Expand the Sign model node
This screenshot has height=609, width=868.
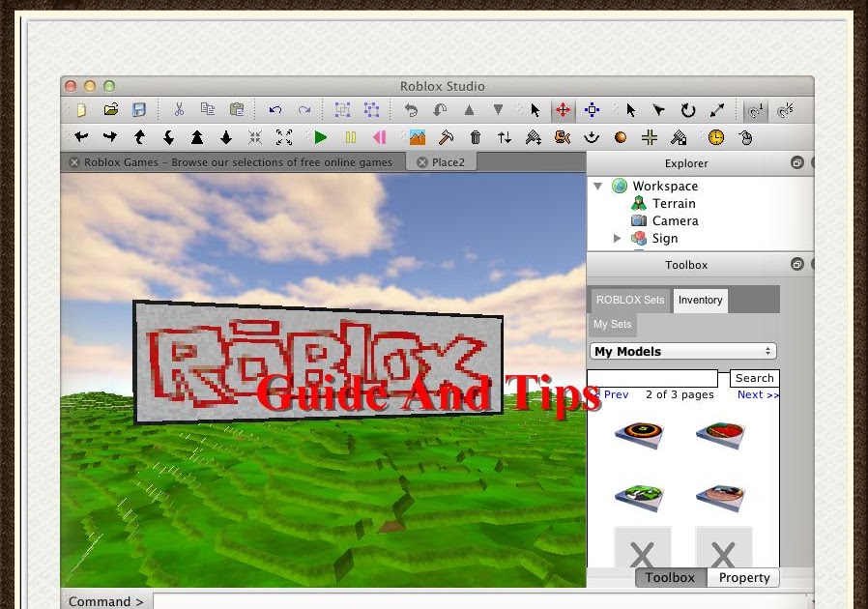coord(618,239)
